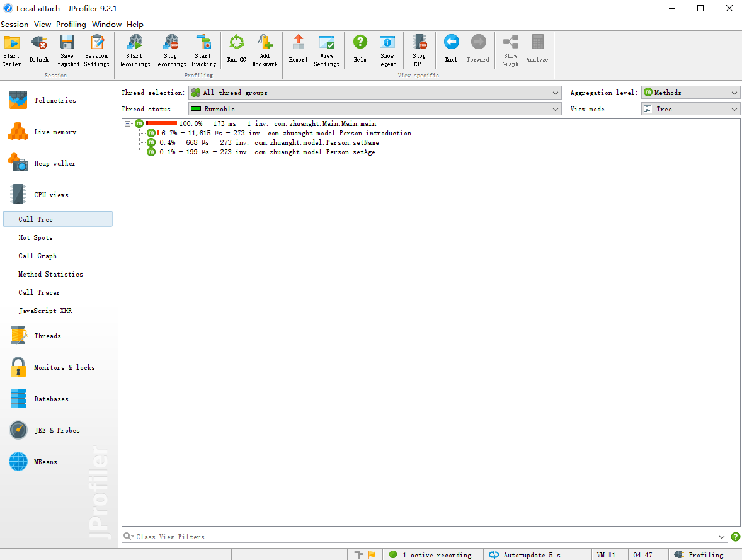Click the Profiling status indicator
This screenshot has height=560, width=742.
tap(699, 555)
